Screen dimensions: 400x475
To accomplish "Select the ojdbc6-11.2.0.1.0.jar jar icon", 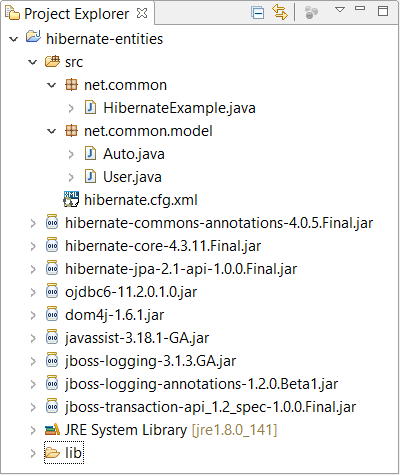I will [52, 291].
